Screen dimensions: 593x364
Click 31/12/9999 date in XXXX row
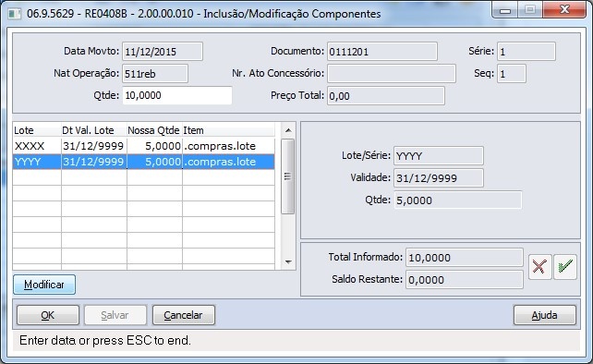(93, 146)
